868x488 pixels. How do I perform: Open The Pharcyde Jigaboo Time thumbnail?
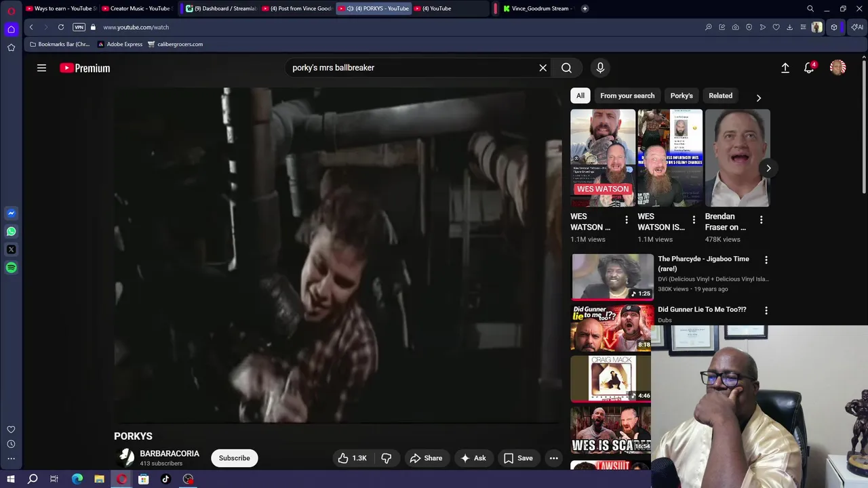[x=612, y=277]
